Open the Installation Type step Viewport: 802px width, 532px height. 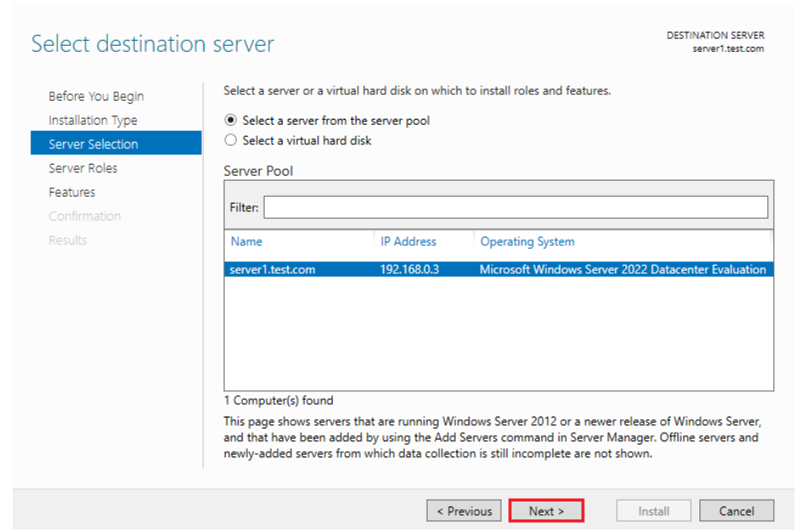(93, 120)
